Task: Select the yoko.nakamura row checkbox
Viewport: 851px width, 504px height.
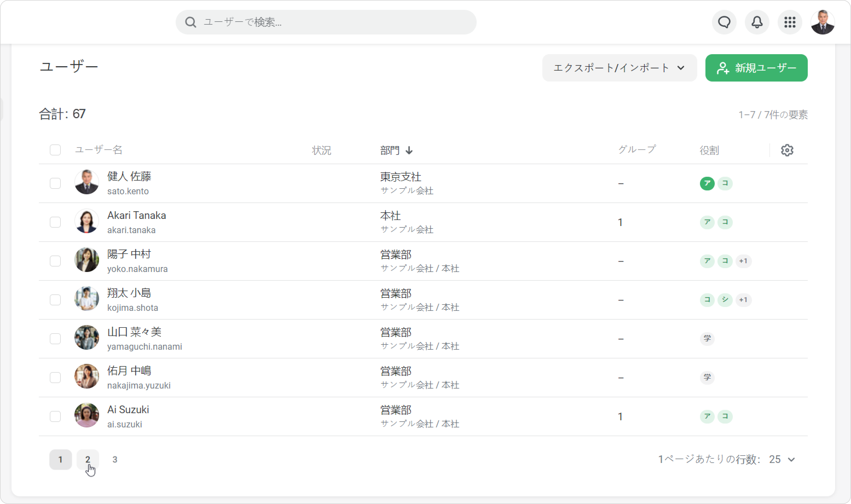Action: (x=55, y=261)
